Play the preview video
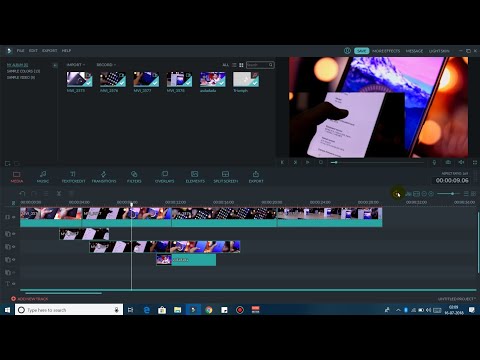This screenshot has width=480, height=360. 308,162
